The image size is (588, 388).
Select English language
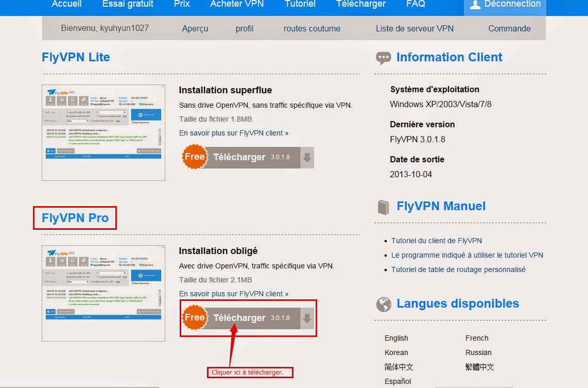coord(396,338)
